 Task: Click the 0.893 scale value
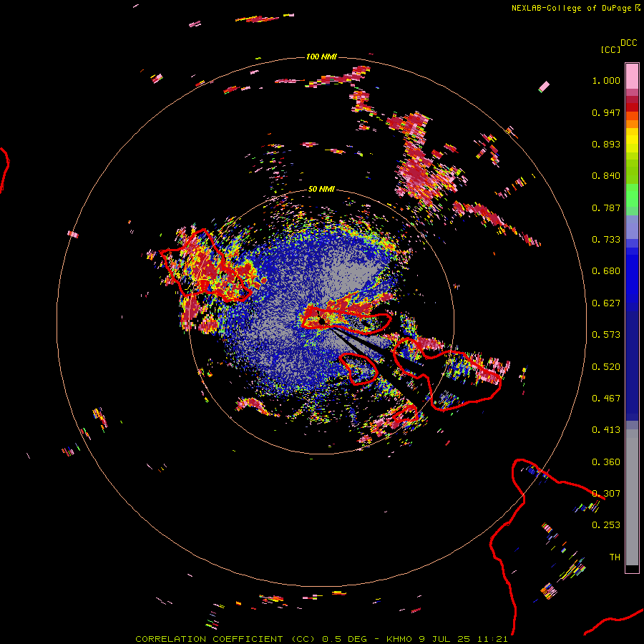(x=606, y=144)
